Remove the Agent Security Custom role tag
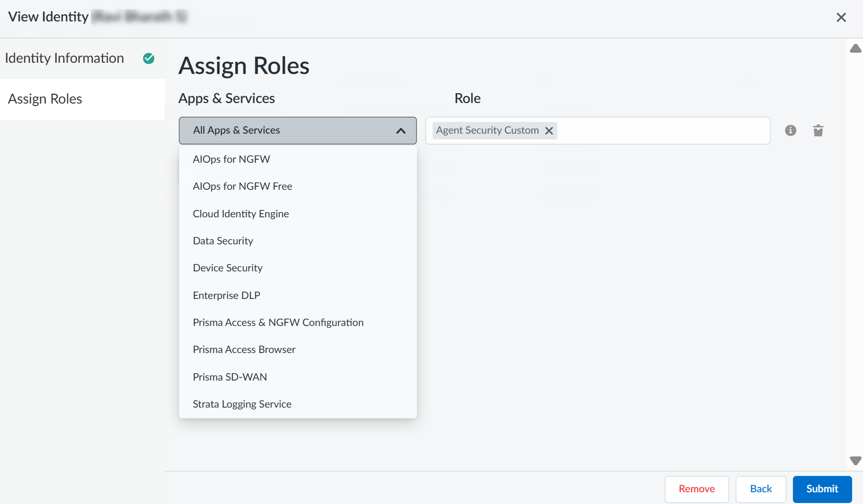The image size is (863, 504). [x=549, y=131]
